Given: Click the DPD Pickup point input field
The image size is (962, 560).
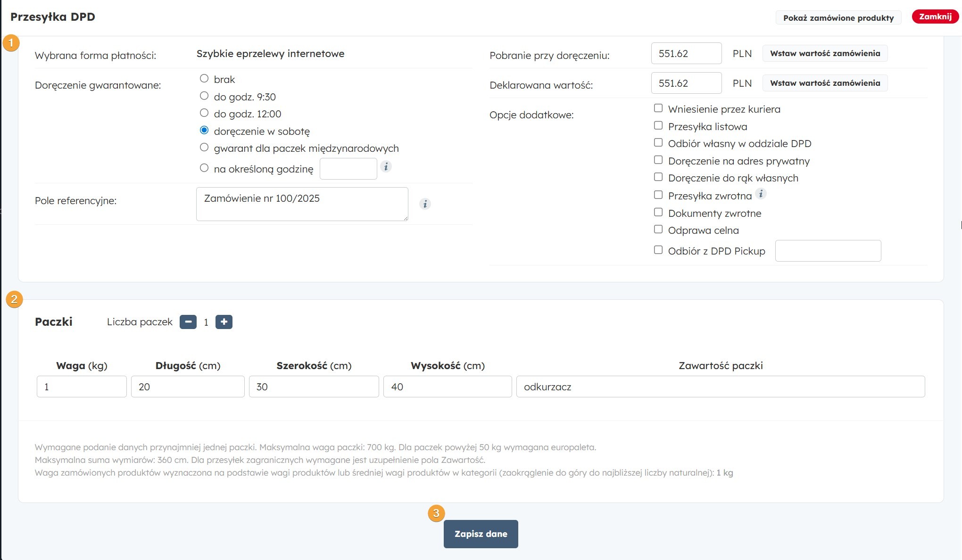Looking at the screenshot, I should [x=828, y=251].
